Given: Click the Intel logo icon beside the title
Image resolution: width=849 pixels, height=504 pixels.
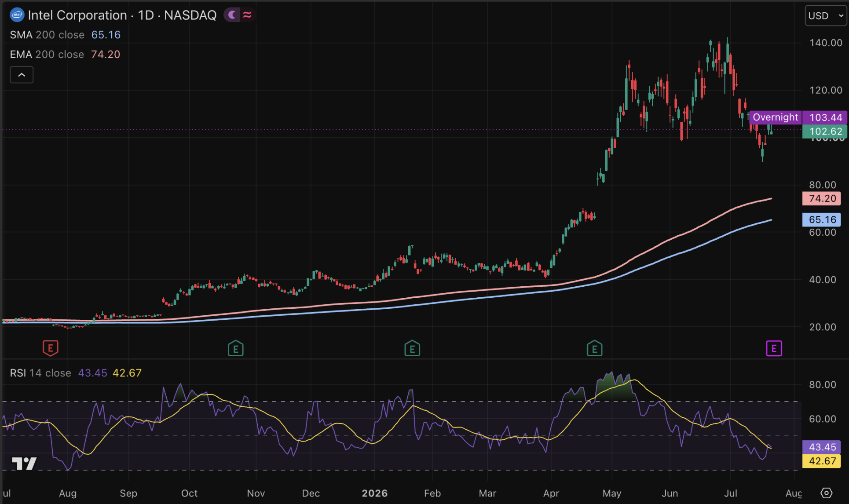Looking at the screenshot, I should (17, 15).
